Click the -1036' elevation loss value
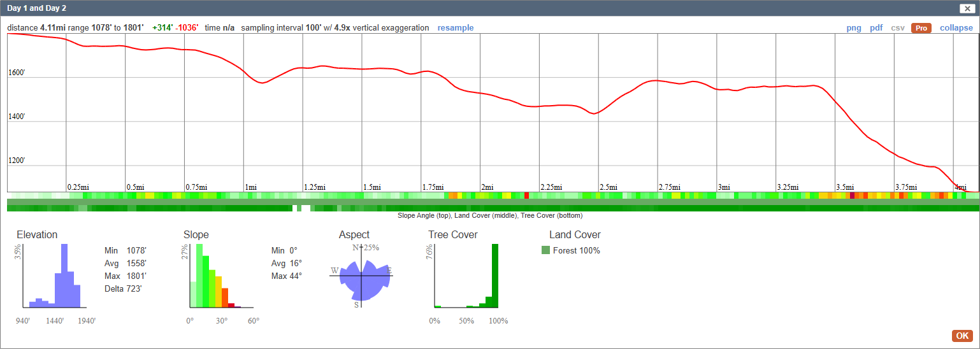The image size is (980, 349). pyautogui.click(x=187, y=28)
